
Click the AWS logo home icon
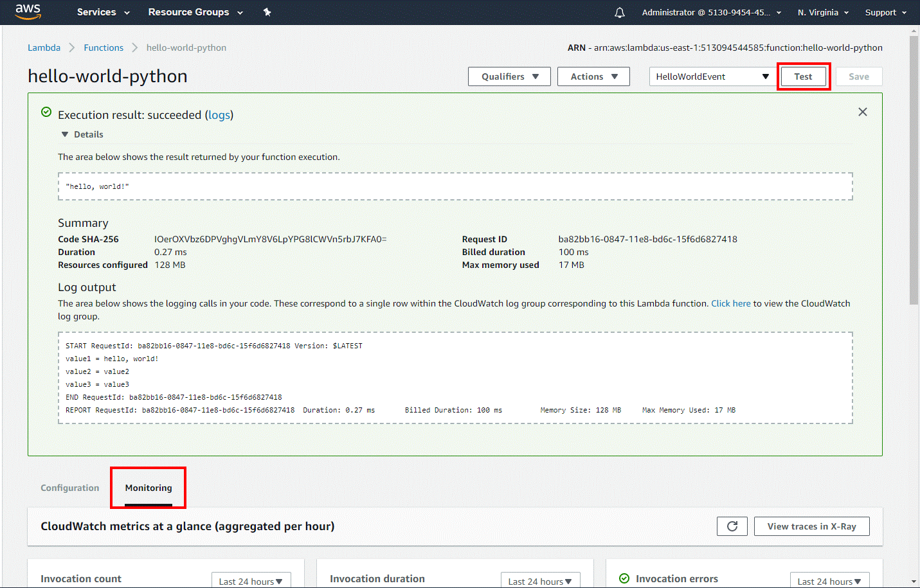(28, 12)
